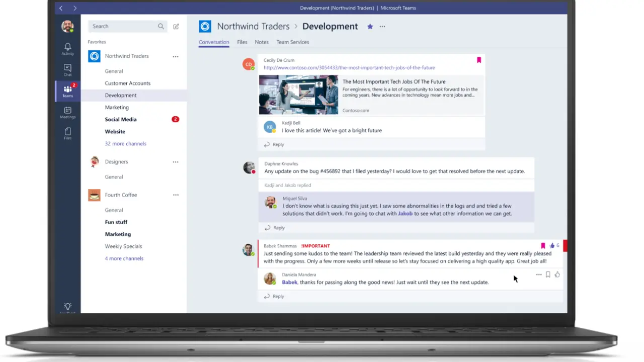Expand 32 more channels list
This screenshot has width=644, height=362.
point(125,144)
